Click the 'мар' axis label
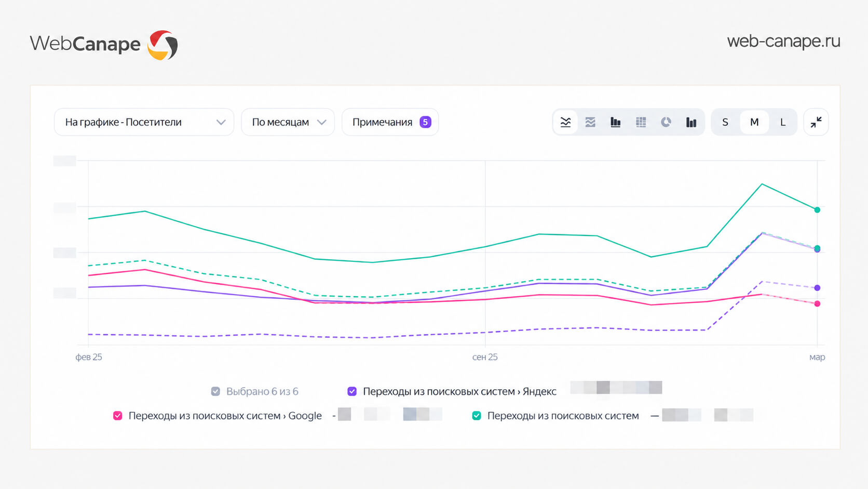This screenshot has height=489, width=868. point(817,357)
